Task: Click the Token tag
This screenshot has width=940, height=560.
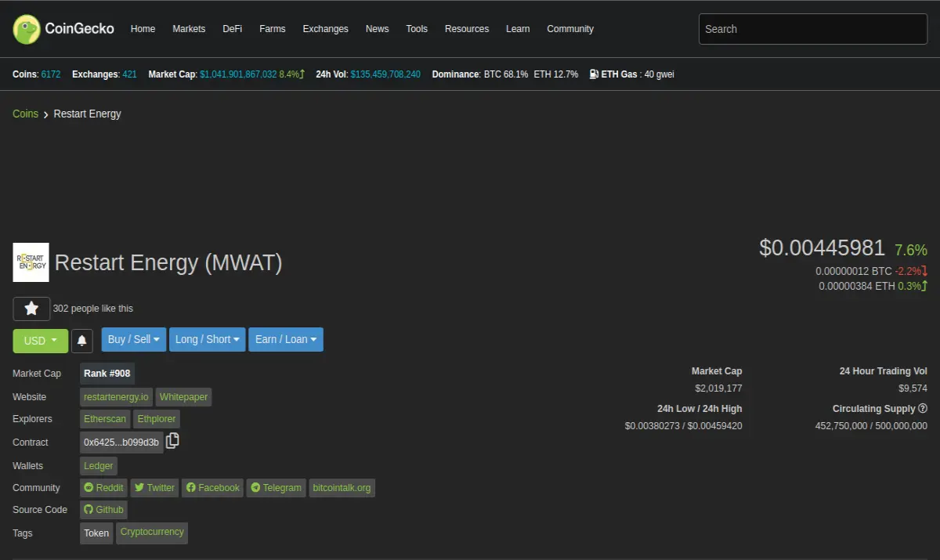Action: click(x=96, y=533)
